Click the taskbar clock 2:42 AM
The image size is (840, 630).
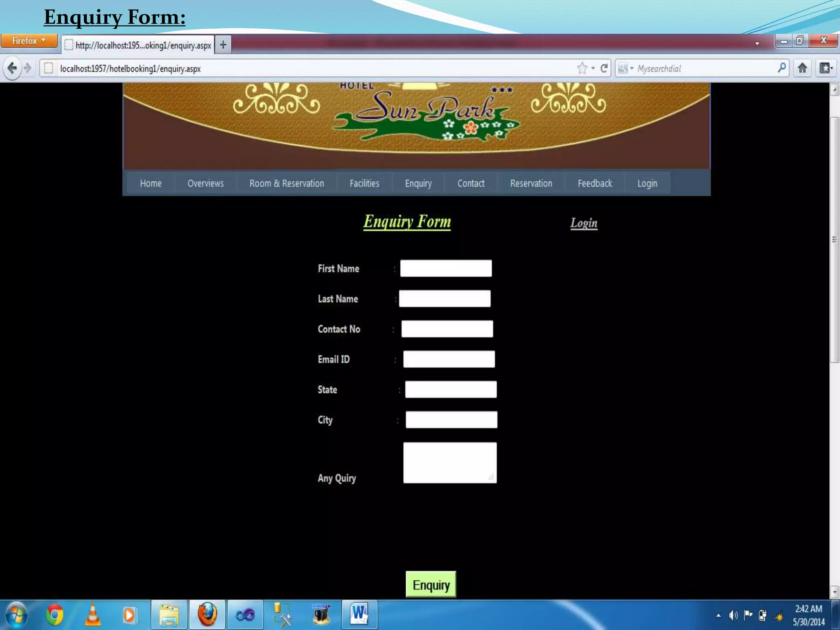click(x=808, y=615)
